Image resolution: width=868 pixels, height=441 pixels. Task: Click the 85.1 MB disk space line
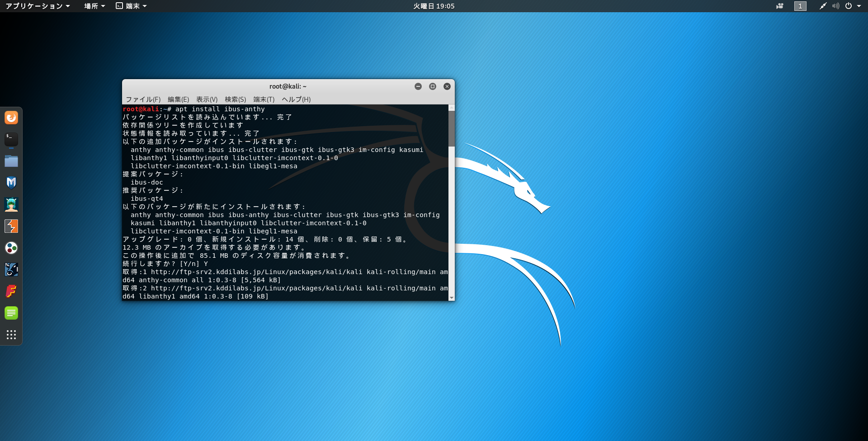(237, 256)
